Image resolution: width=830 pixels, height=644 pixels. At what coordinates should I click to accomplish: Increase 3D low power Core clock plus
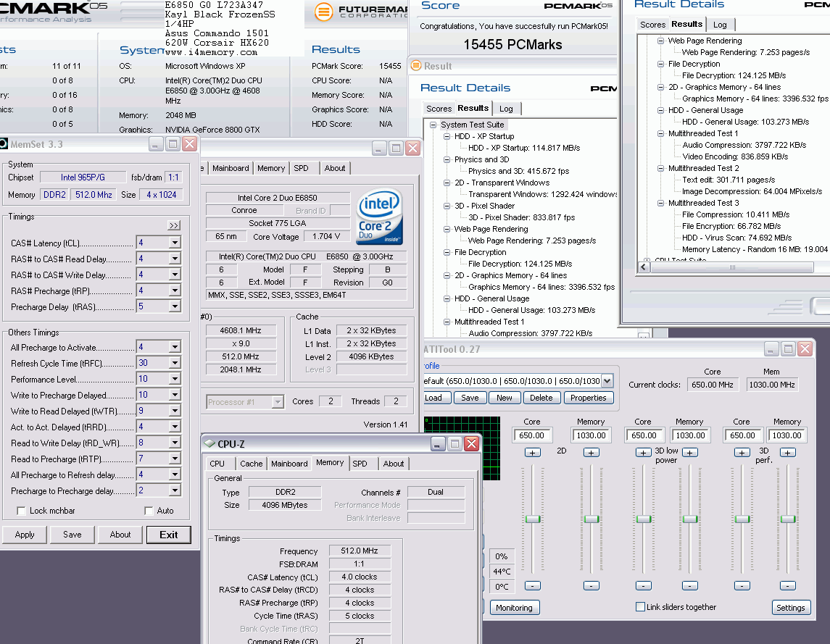[643, 453]
